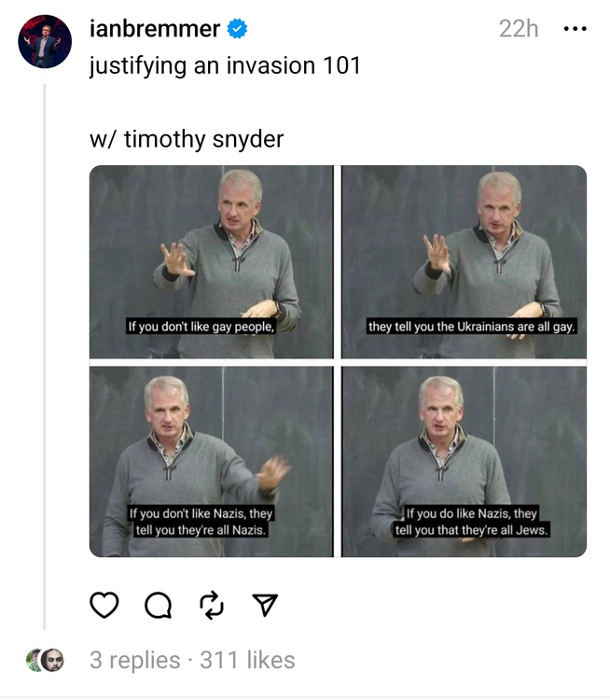
Task: Open the ianbremmer username link
Action: click(155, 29)
